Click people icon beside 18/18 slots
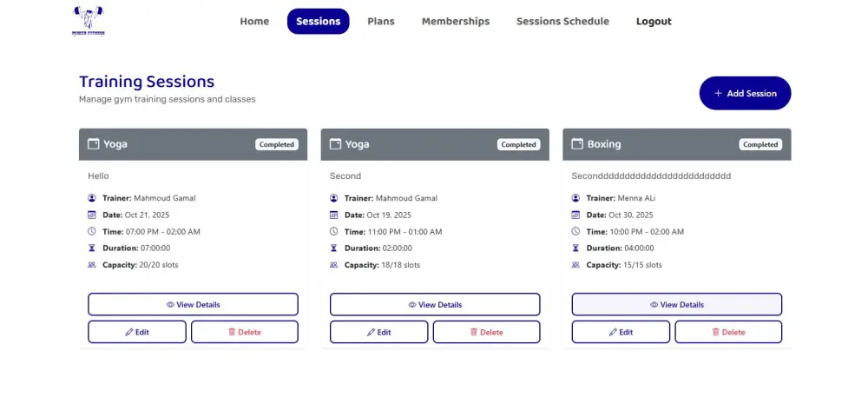Screen dimensions: 868x404 [x=334, y=265]
